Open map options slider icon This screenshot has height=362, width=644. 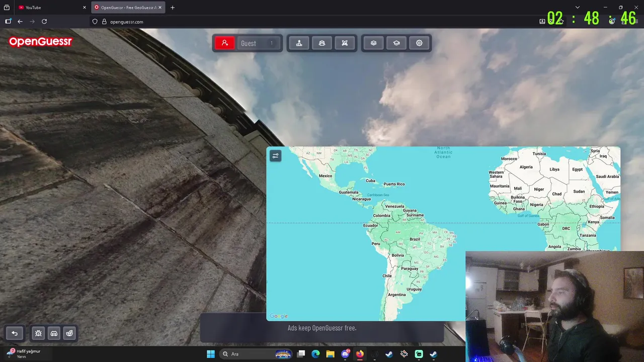[x=275, y=156]
